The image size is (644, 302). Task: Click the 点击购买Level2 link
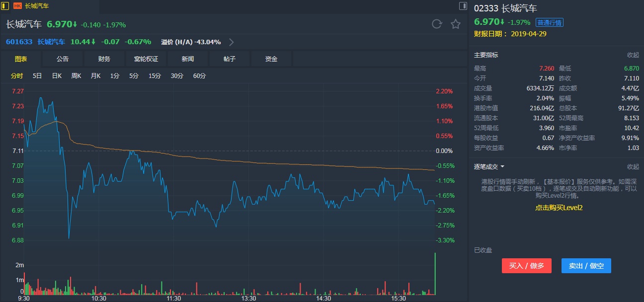coord(559,208)
